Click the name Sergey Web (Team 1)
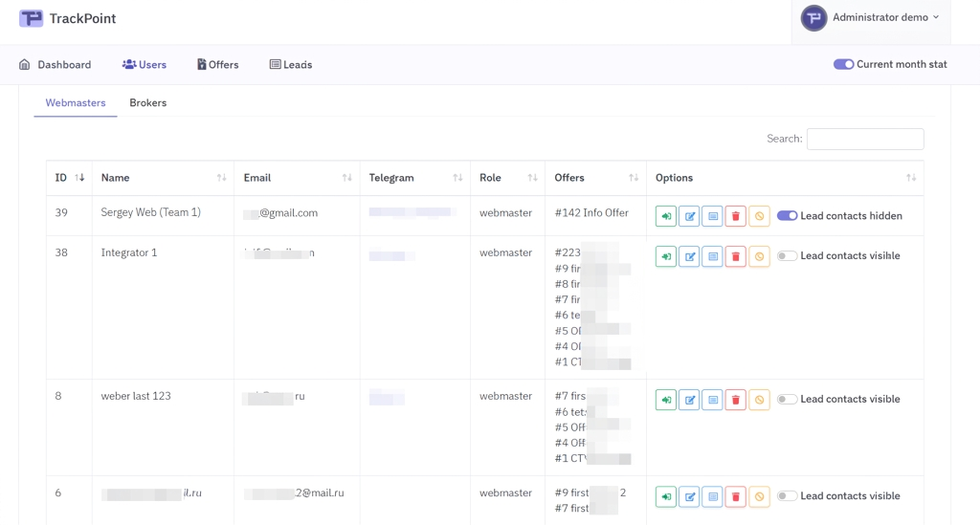The height and width of the screenshot is (525, 980). coord(150,212)
